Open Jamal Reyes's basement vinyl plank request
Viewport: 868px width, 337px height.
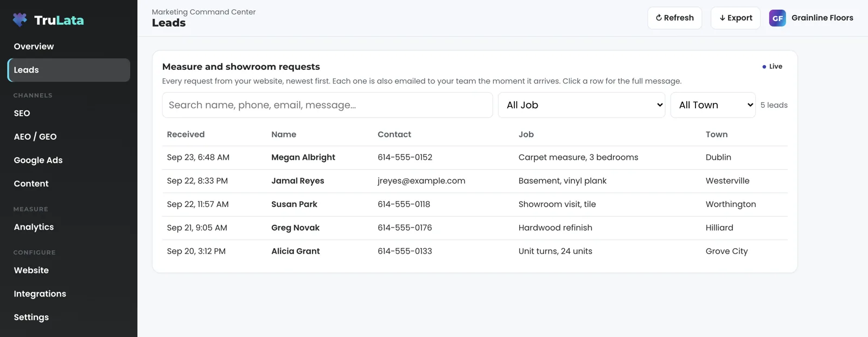(x=475, y=181)
